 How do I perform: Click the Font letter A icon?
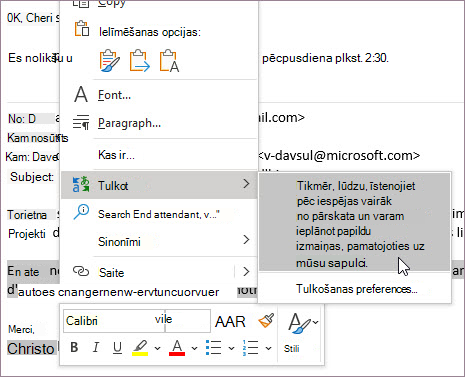[81, 94]
